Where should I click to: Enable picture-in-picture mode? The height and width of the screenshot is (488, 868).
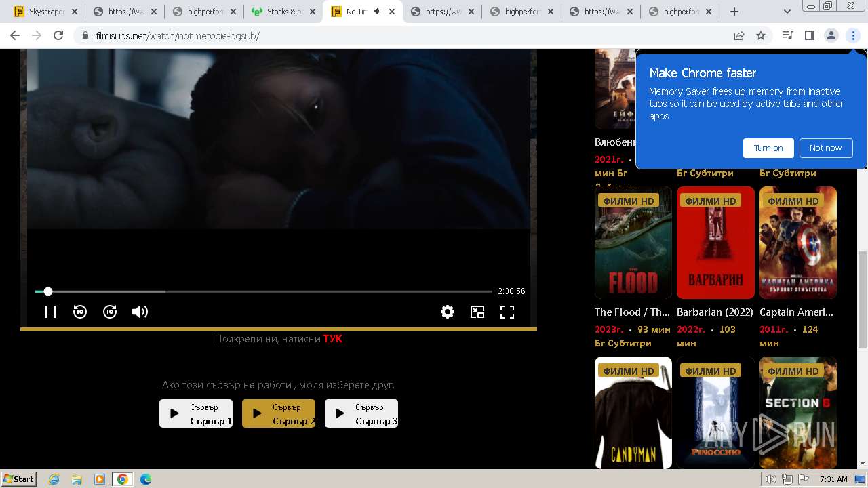point(477,312)
